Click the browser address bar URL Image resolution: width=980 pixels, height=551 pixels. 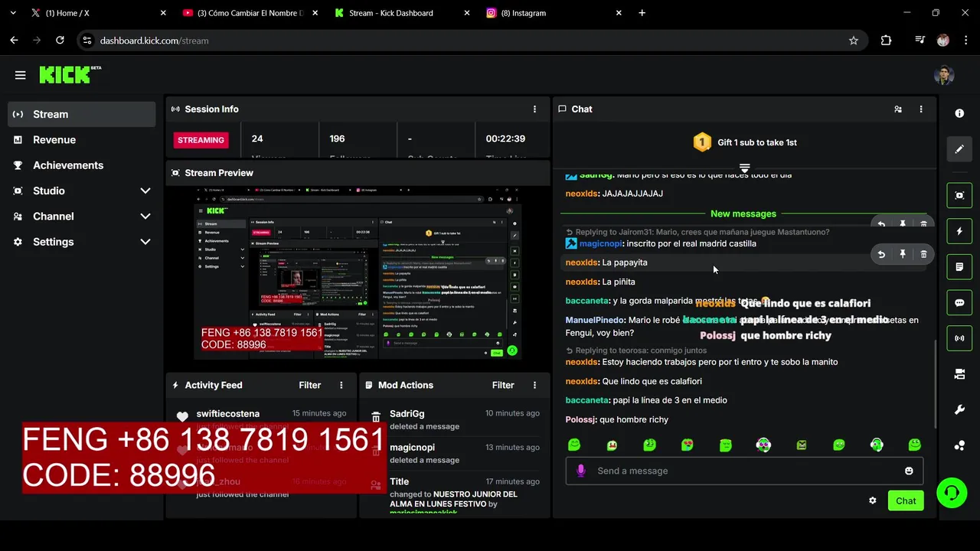(154, 41)
